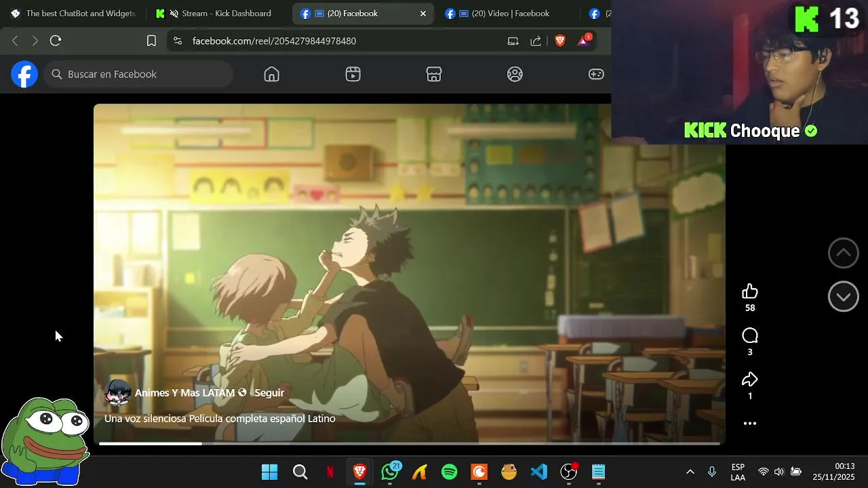Go to previous reel with up chevron
The width and height of the screenshot is (868, 488).
(843, 253)
